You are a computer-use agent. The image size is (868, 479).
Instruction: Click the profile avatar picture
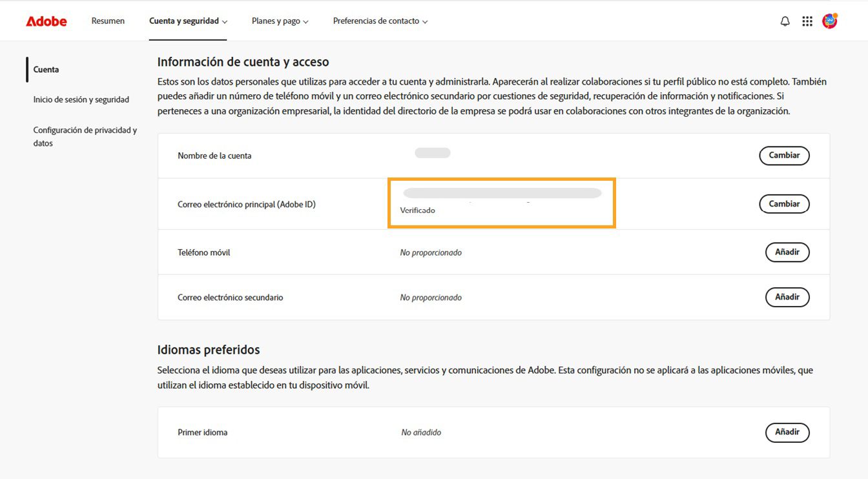tap(830, 21)
